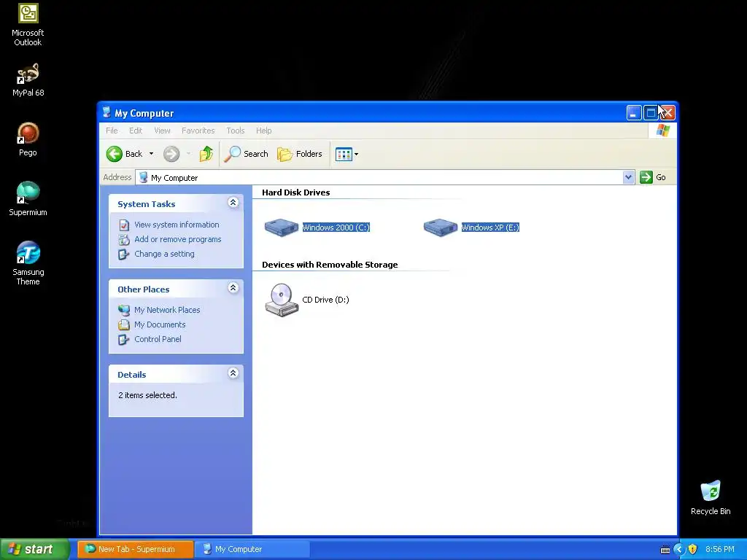
Task: Minimize the My Computer window
Action: coord(634,113)
